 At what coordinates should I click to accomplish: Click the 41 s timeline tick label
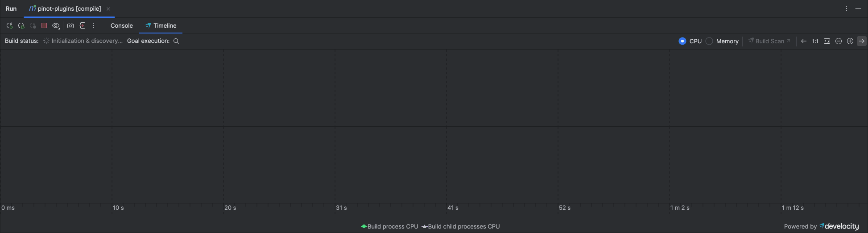(x=453, y=208)
